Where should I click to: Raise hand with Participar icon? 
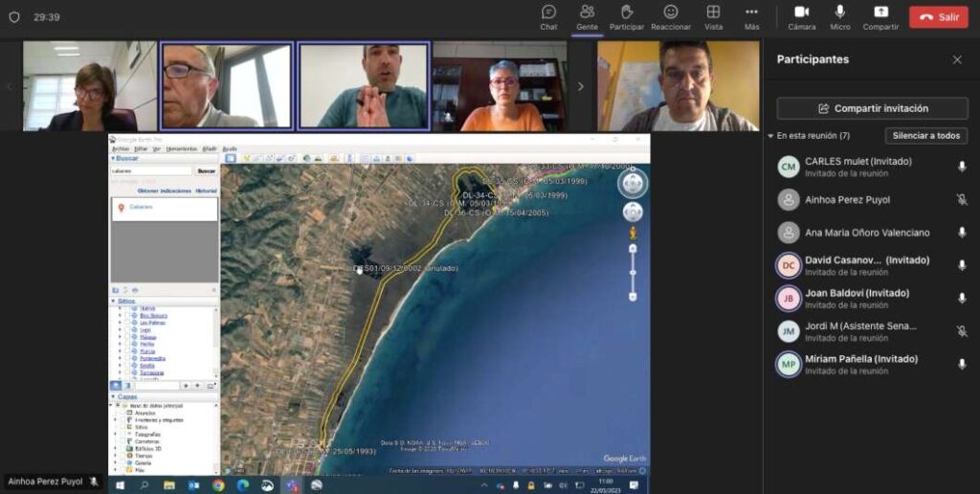627,16
